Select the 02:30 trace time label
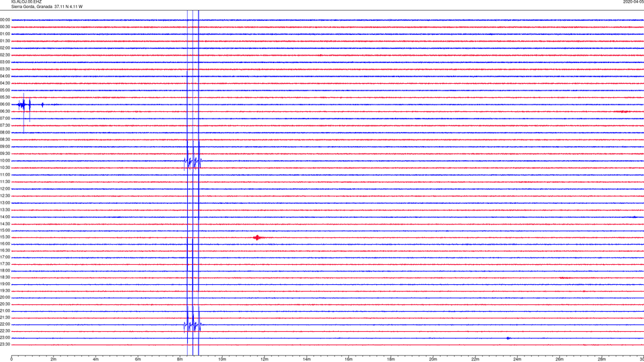 (5, 54)
